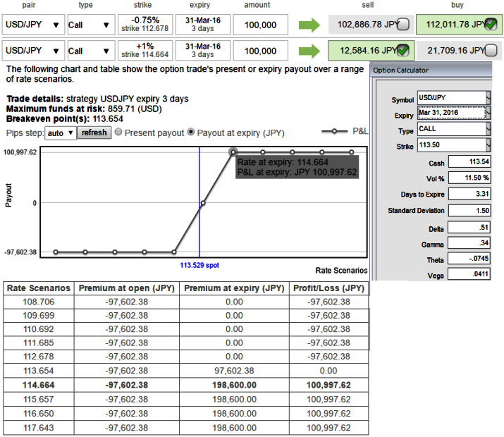The image size is (504, 437).
Task: Select Payout at expiry (JPY) option
Action: [x=191, y=133]
